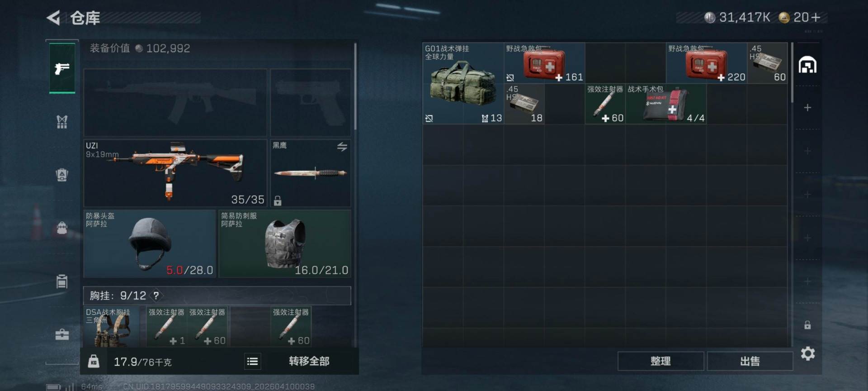Screen dimensions: 868x391
Task: Open settings gear at bottom right
Action: click(x=808, y=353)
